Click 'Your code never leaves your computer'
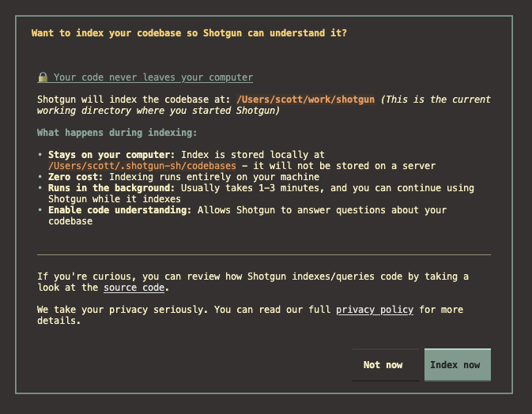This screenshot has width=532, height=414. point(153,77)
